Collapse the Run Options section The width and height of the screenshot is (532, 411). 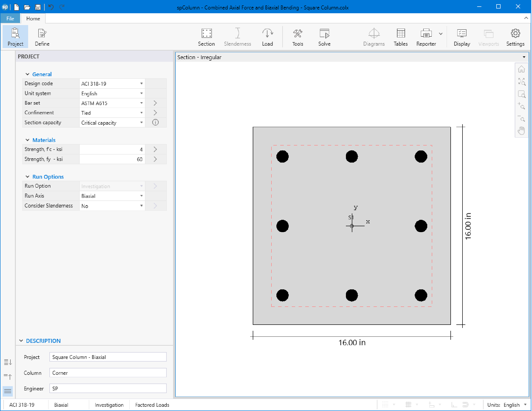27,177
